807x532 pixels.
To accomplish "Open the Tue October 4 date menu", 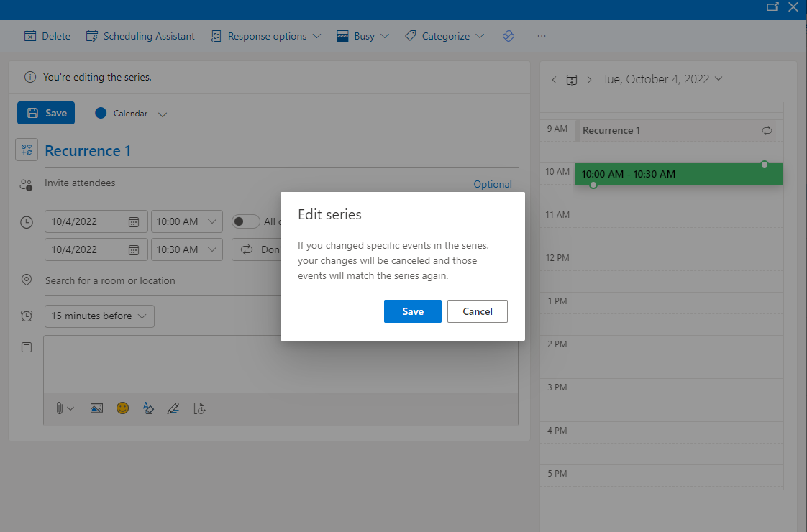I will (x=662, y=79).
